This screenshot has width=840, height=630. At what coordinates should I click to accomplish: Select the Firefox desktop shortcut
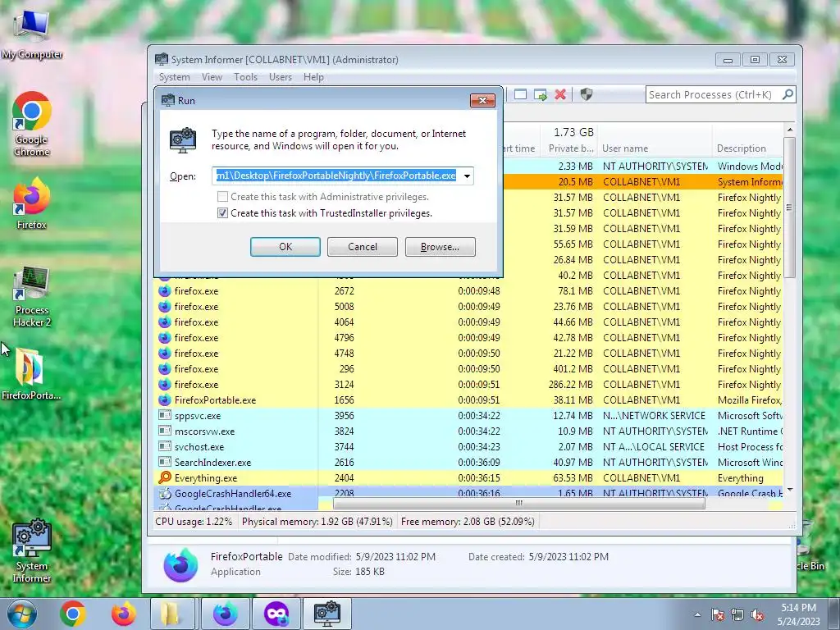click(32, 204)
